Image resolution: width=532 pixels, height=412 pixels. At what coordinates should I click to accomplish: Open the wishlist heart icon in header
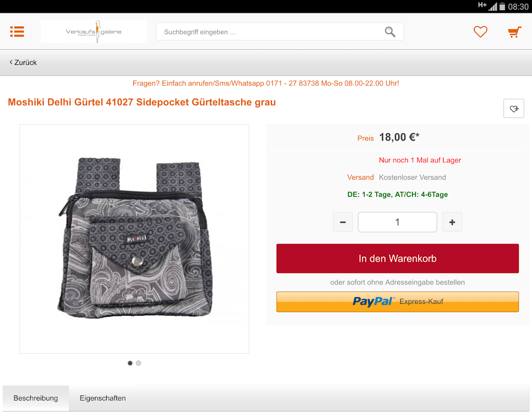(x=480, y=32)
